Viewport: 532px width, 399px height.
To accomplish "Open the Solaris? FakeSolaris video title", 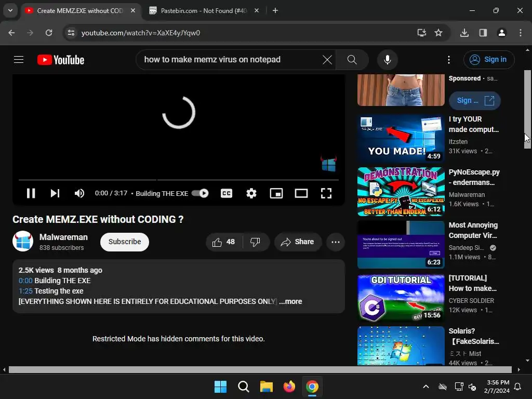I will tap(474, 336).
